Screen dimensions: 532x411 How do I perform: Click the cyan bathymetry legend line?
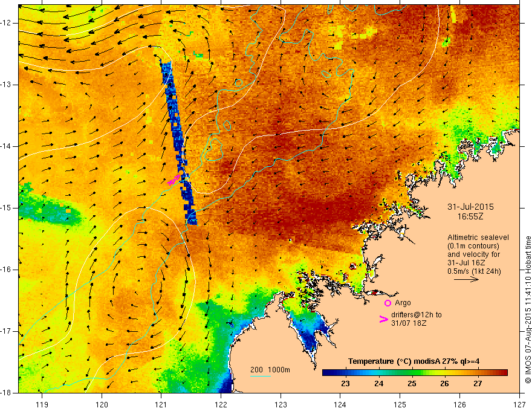pyautogui.click(x=261, y=376)
